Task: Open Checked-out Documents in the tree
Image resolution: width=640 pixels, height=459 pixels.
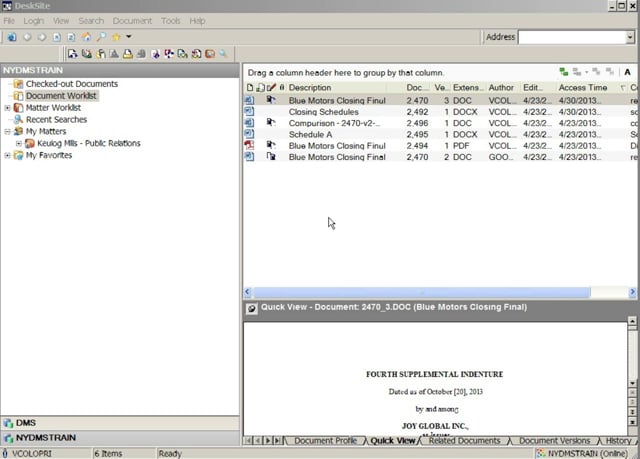Action: click(72, 84)
